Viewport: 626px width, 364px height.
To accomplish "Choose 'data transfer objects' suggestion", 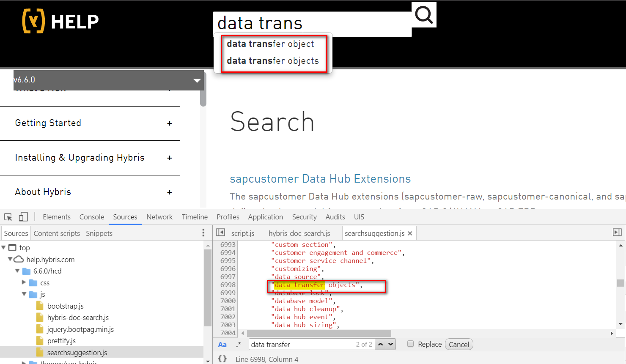I will coord(273,61).
